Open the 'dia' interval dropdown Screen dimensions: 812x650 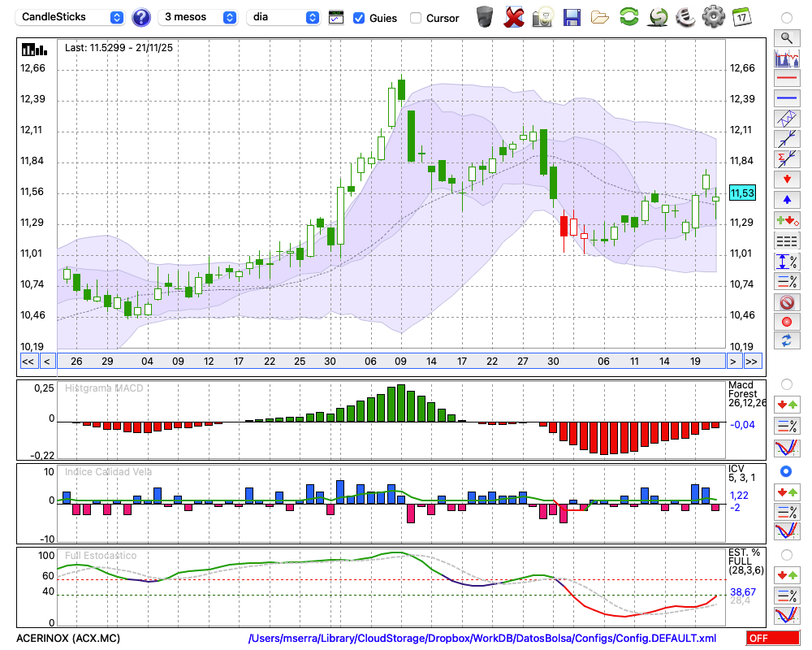coord(284,17)
